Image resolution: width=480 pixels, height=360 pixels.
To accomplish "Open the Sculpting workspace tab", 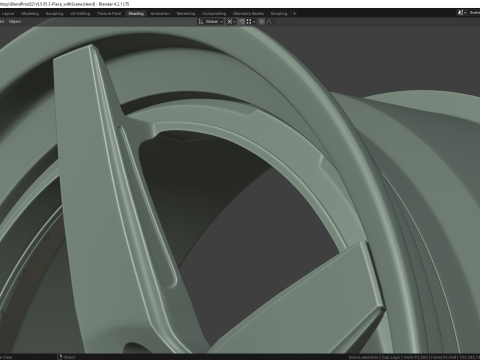I will 55,14.
